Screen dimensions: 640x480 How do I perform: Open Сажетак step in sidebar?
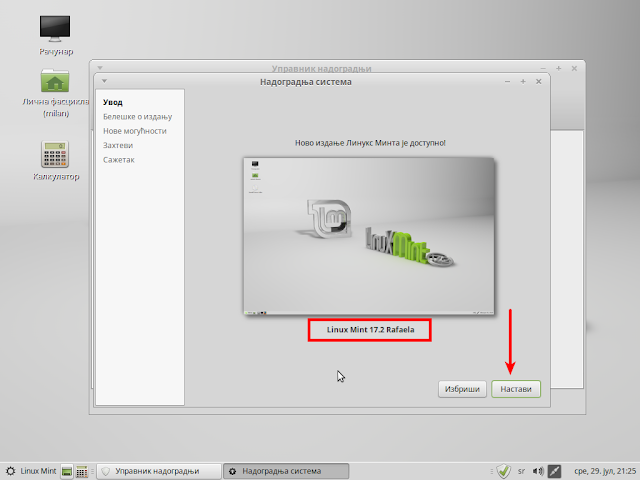pyautogui.click(x=119, y=160)
